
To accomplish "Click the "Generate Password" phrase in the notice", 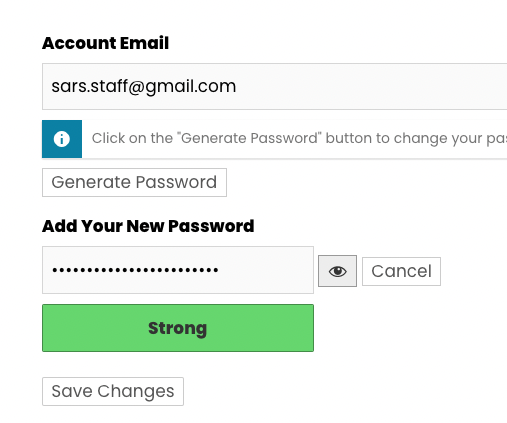I will (x=249, y=138).
